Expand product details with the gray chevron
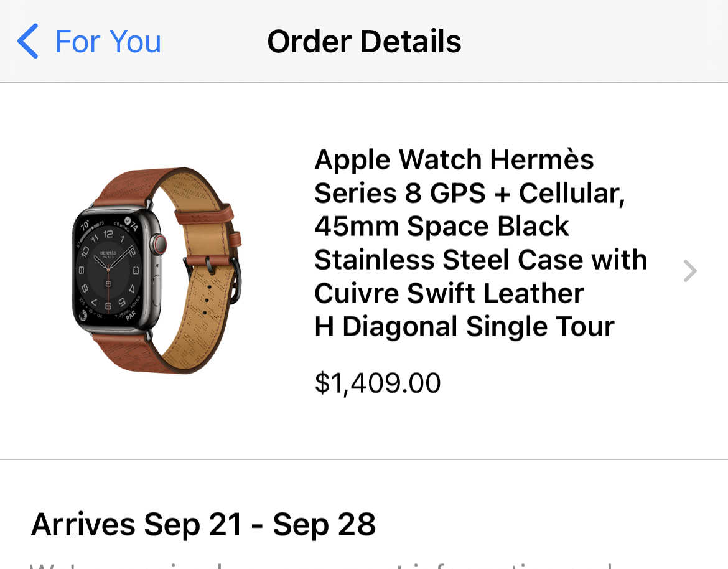This screenshot has height=569, width=728. pos(689,271)
